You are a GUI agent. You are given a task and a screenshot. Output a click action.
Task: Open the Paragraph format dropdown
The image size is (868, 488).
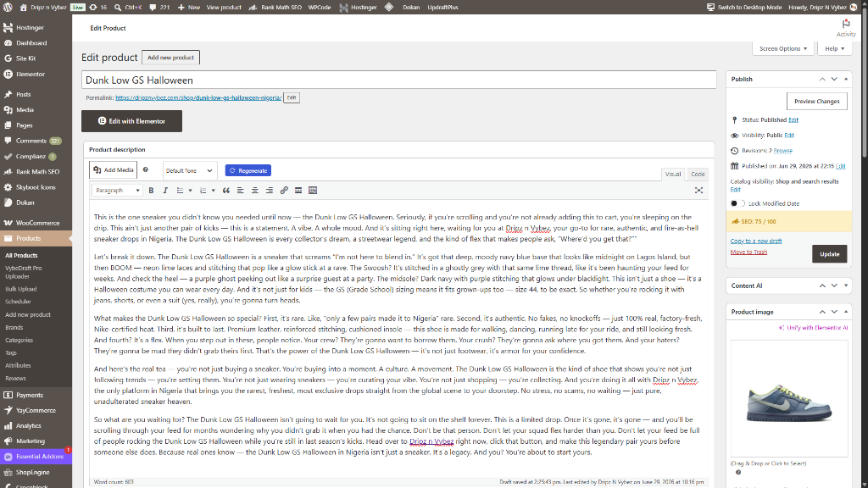click(117, 191)
